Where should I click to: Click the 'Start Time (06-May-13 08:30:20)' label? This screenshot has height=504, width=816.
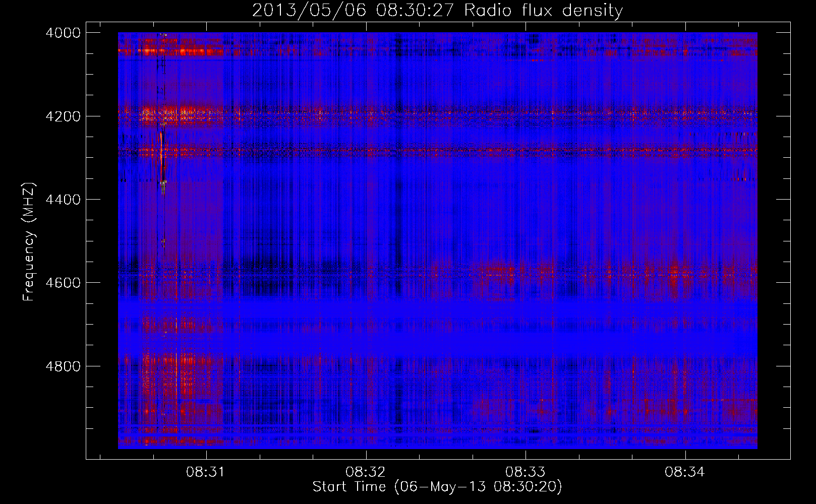click(437, 487)
